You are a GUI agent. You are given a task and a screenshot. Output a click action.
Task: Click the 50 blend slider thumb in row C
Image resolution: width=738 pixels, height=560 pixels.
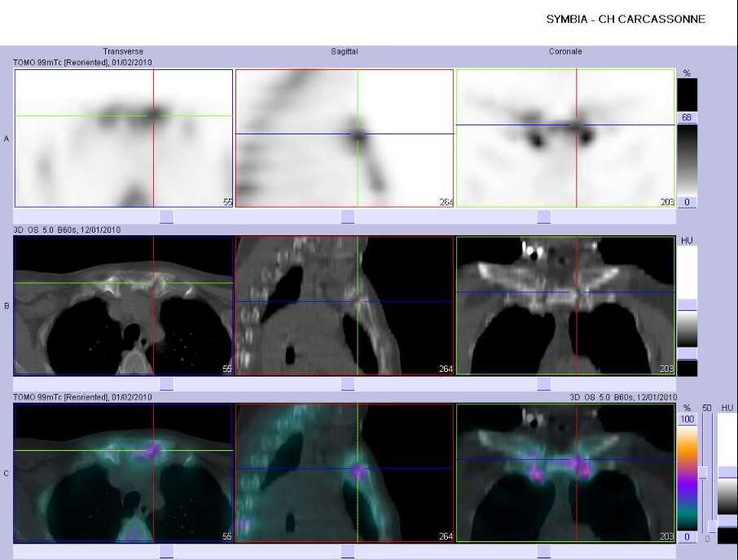pos(704,472)
